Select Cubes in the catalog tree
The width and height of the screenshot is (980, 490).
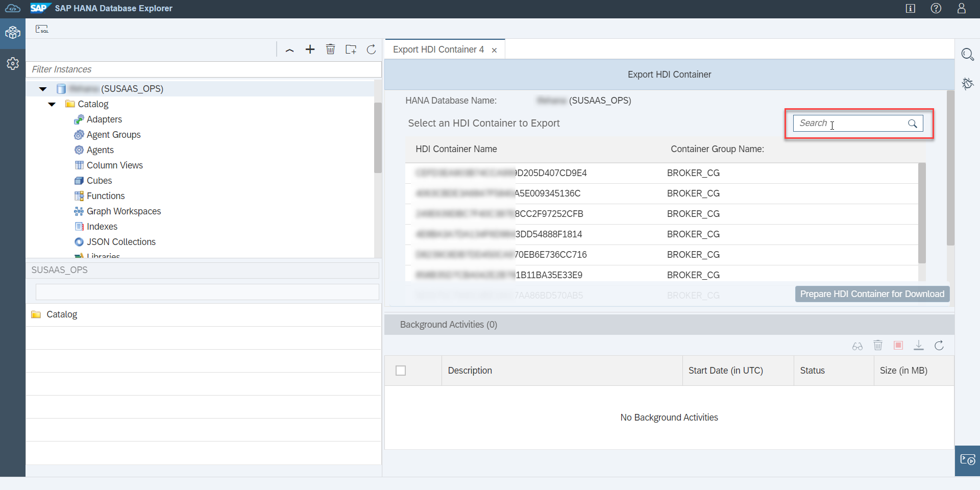click(99, 181)
